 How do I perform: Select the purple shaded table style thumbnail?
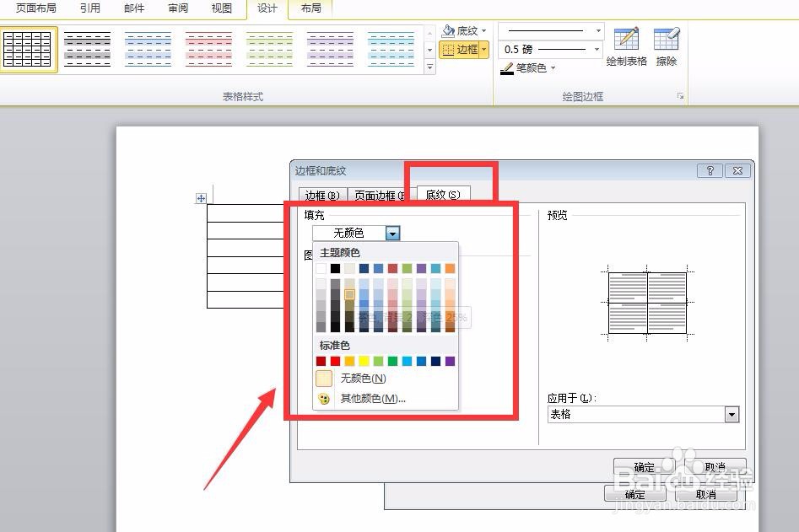(x=330, y=50)
